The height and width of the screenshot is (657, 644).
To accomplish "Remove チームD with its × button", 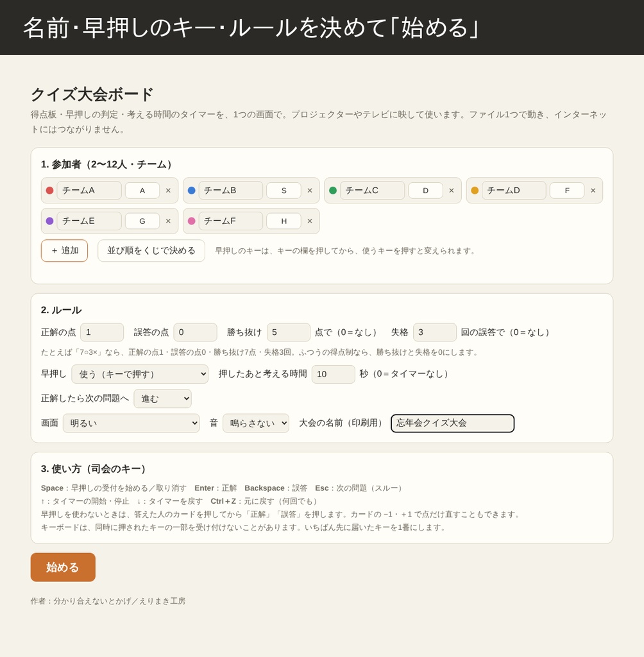I will (x=593, y=191).
